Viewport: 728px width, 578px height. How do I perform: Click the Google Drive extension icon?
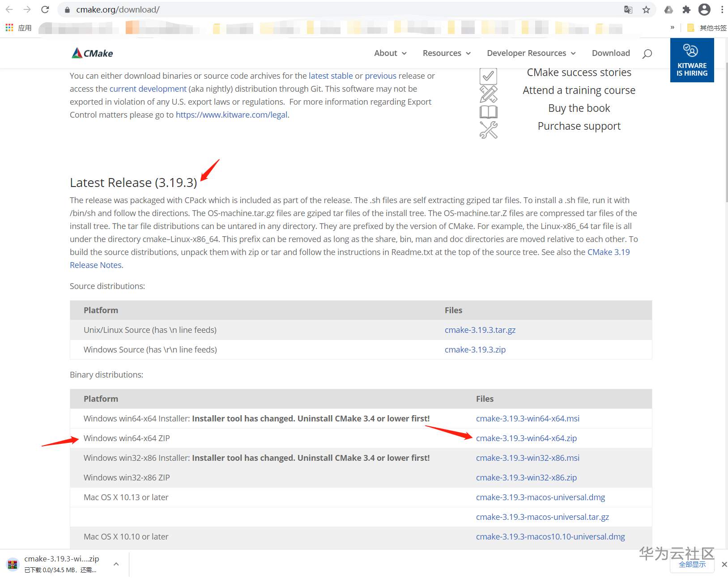[668, 9]
